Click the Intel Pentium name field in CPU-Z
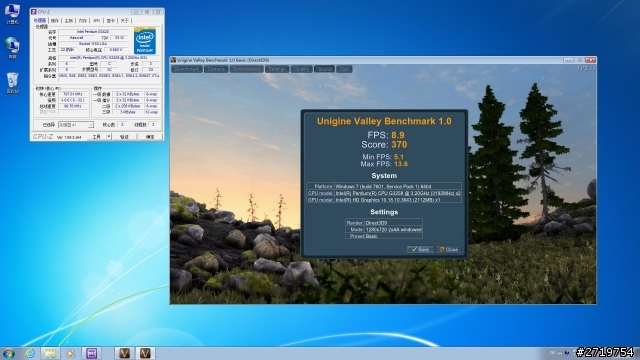Screen dimensions: 640x360 click(93, 31)
